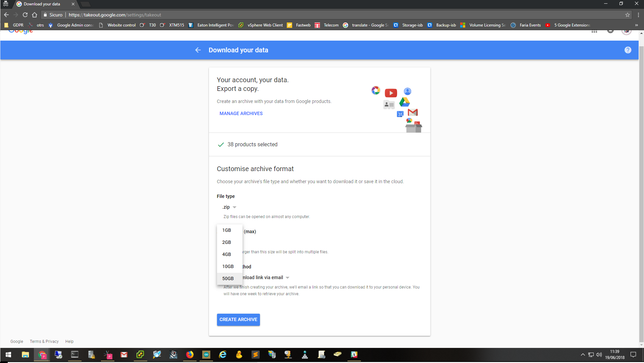644x363 pixels.
Task: Open the MANAGE ARCHIVES link
Action: tap(241, 114)
